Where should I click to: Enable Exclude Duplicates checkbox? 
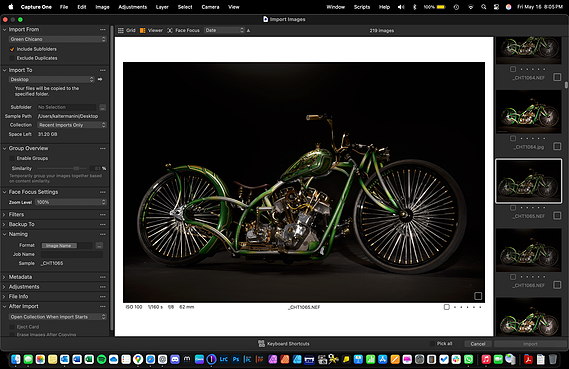(x=12, y=58)
